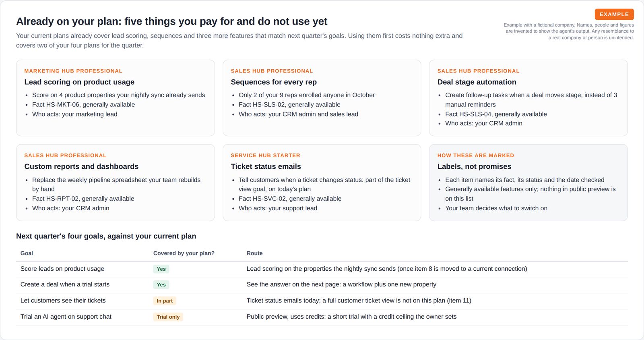Image resolution: width=644 pixels, height=340 pixels.
Task: Select the Lead scoring on product usage card title
Action: point(79,82)
